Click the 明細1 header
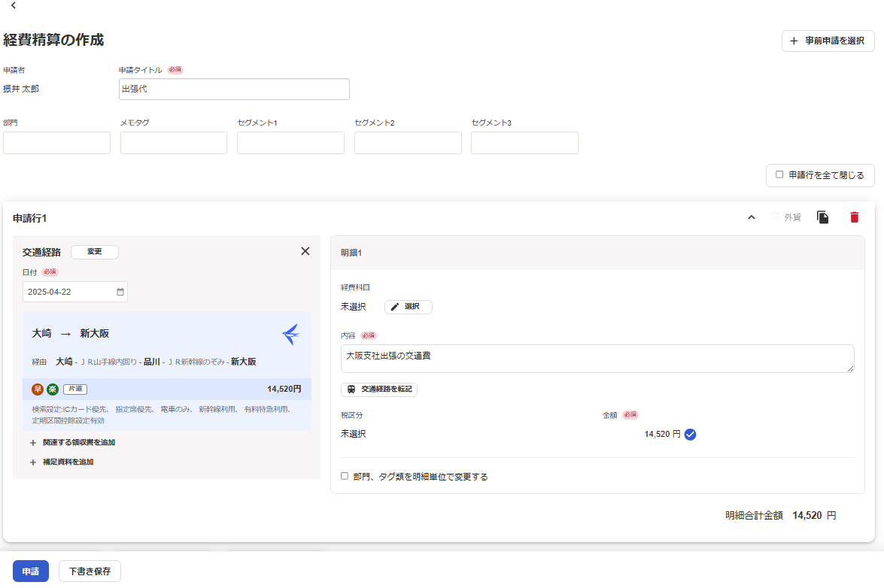Screen dimensions: 884x588 [597, 253]
